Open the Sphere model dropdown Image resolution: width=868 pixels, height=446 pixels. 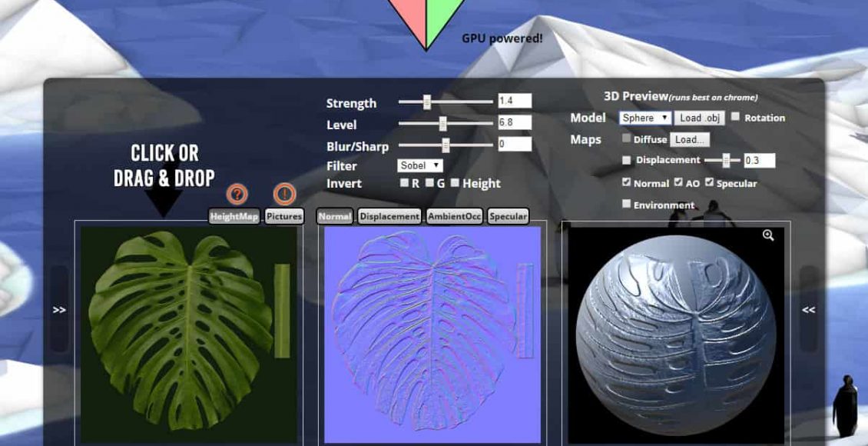pyautogui.click(x=645, y=118)
